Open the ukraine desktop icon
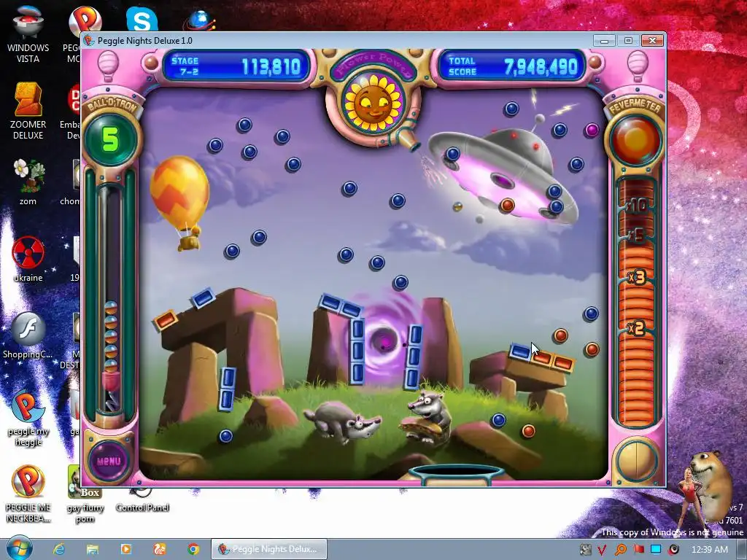The width and height of the screenshot is (747, 560). [x=28, y=259]
